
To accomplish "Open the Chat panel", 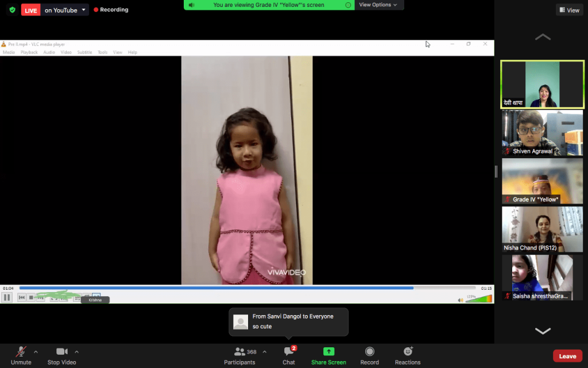I will tap(289, 355).
